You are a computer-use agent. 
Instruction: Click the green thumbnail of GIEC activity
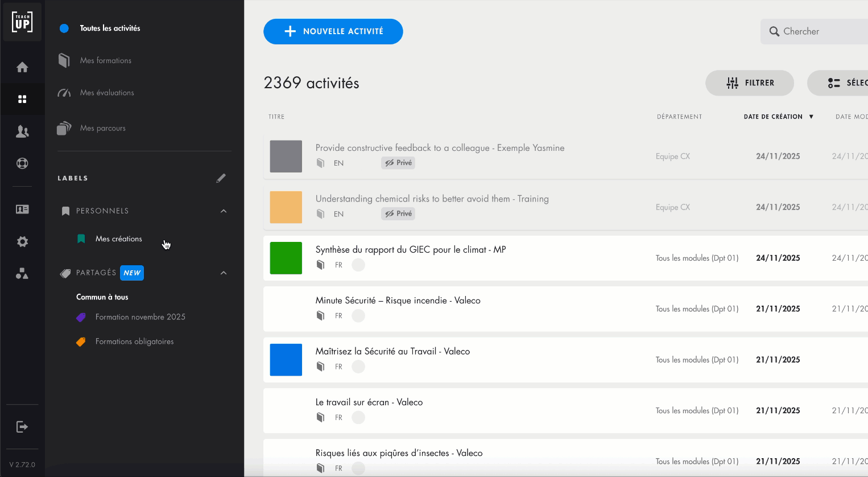pyautogui.click(x=286, y=258)
